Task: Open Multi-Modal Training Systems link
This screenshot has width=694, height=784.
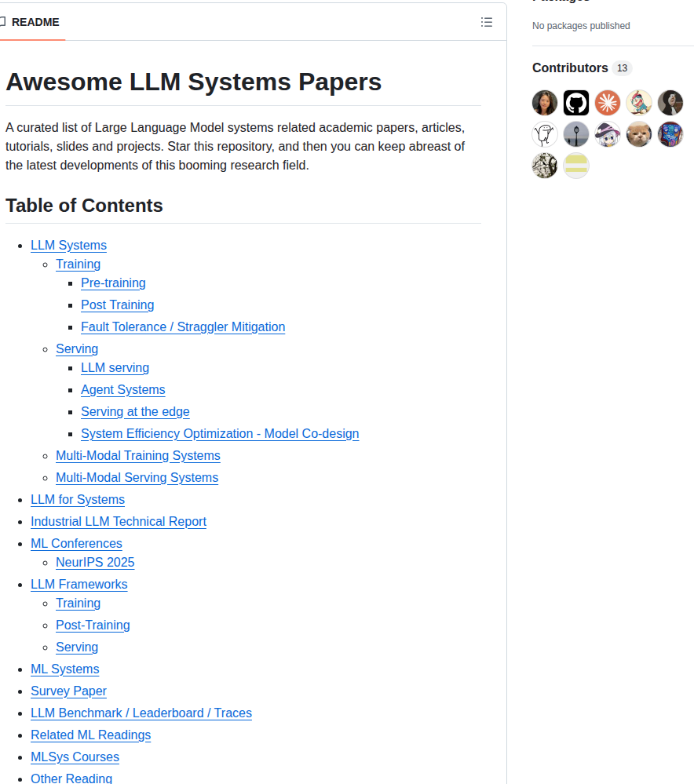Action: [x=138, y=455]
